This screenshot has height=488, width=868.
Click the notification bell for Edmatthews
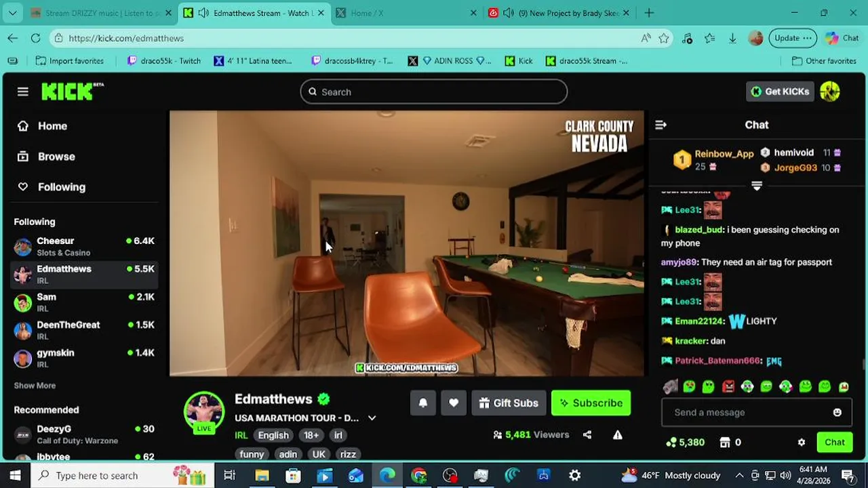coord(422,403)
